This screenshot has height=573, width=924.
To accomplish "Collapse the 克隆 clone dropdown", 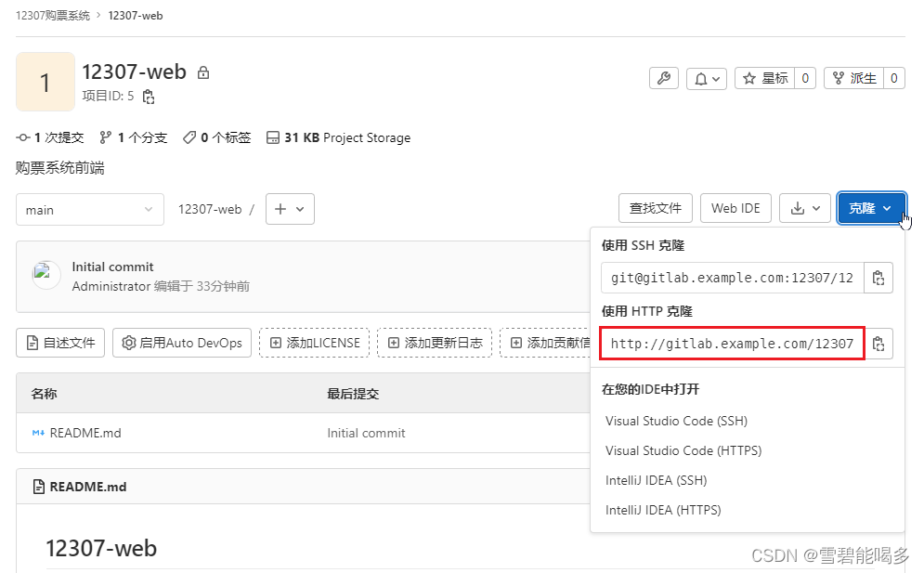I will click(869, 208).
